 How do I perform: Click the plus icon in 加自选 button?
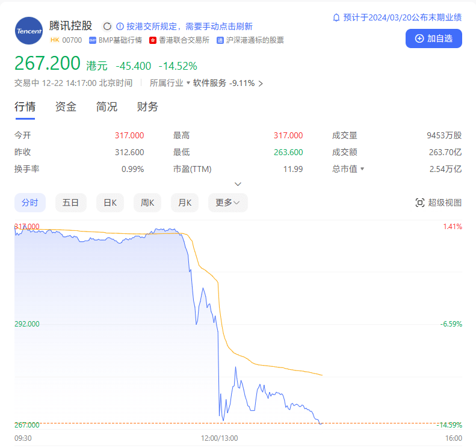pos(419,38)
